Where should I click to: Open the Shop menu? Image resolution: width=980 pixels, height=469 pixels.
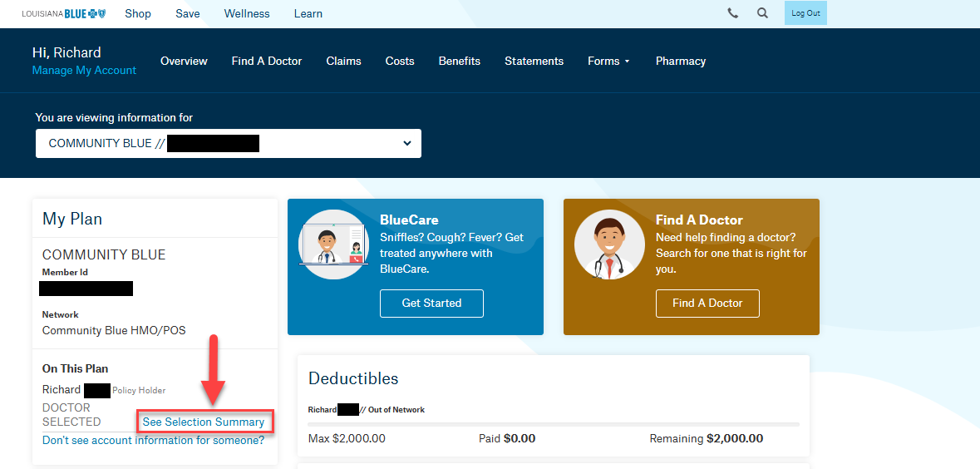138,13
